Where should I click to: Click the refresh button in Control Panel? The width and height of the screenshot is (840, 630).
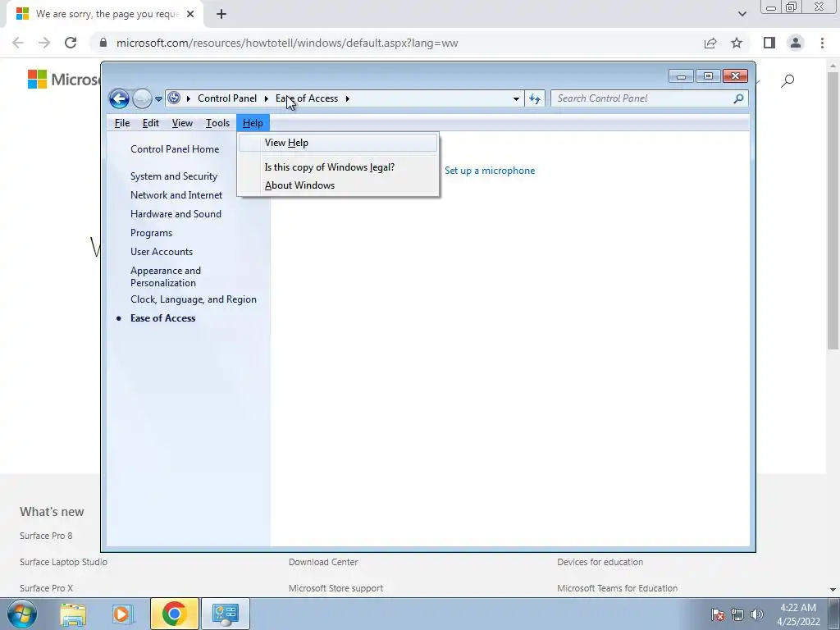[x=535, y=98]
